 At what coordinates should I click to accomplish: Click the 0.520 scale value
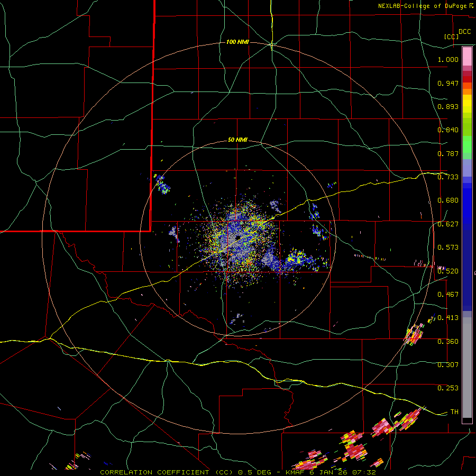click(448, 271)
